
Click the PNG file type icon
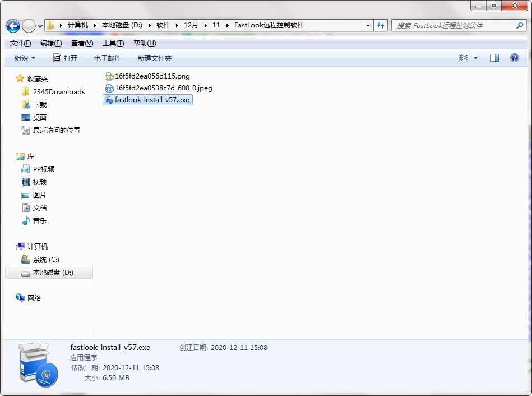pos(109,76)
